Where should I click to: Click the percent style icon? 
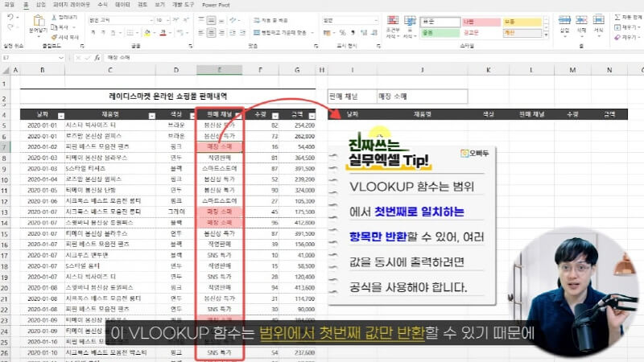tap(343, 32)
